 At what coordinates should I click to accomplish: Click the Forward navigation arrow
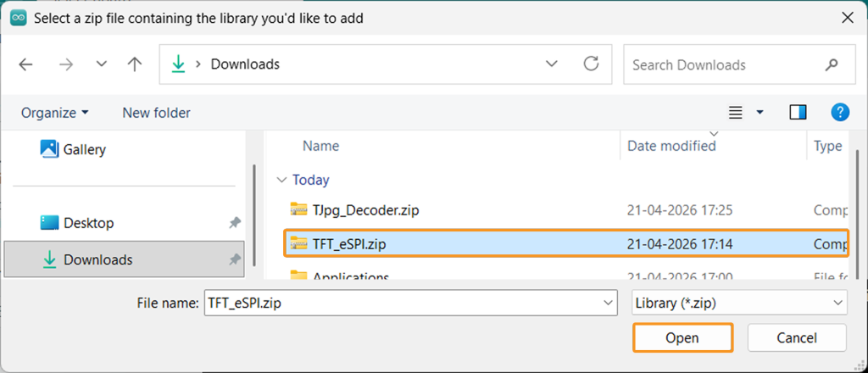(x=66, y=64)
